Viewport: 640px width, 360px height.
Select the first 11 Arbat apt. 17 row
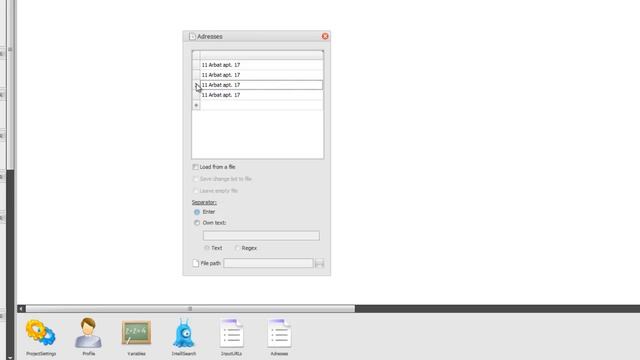pyautogui.click(x=261, y=65)
